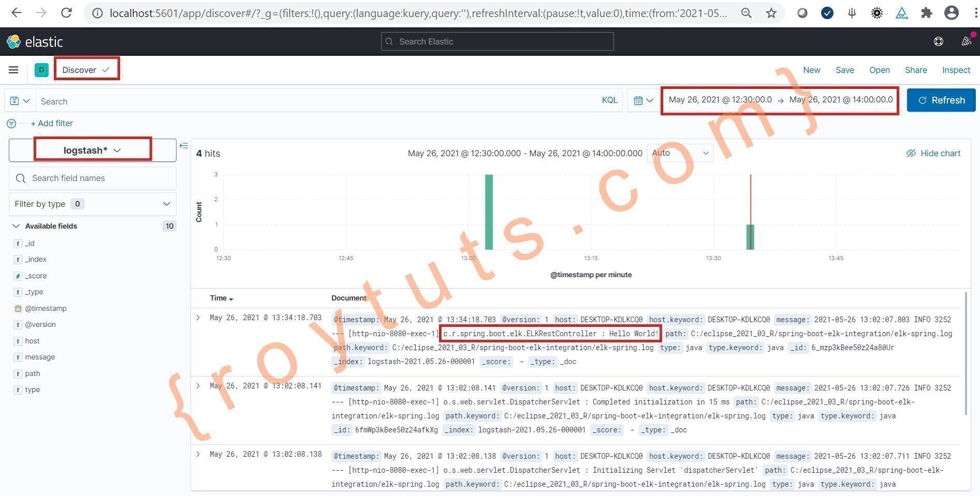980x496 pixels.
Task: Switch the query language via KQL
Action: [x=609, y=100]
